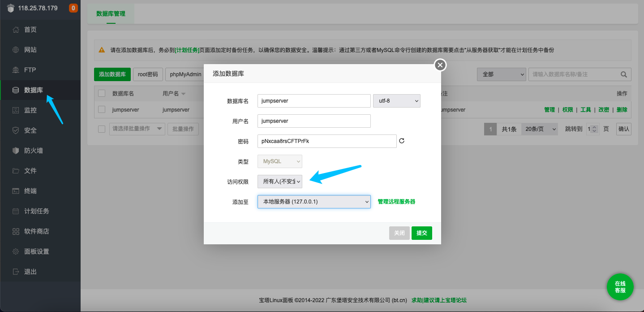644x312 pixels.
Task: Click the shield check icon beside 安全
Action: pos(16,130)
